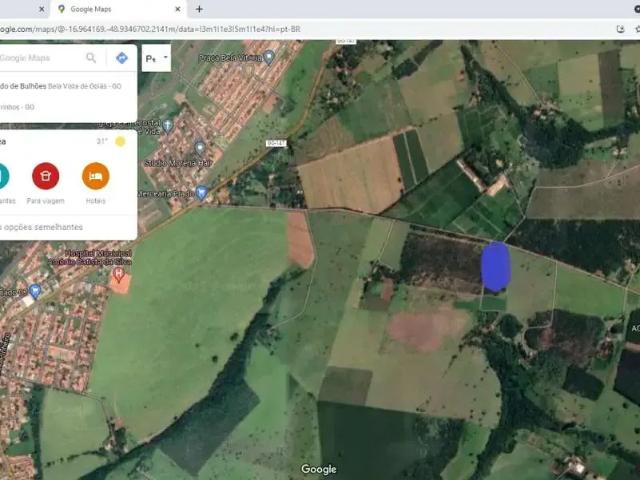Image resolution: width=640 pixels, height=480 pixels.
Task: Open the 'opções semelhantes' link
Action: (x=41, y=227)
